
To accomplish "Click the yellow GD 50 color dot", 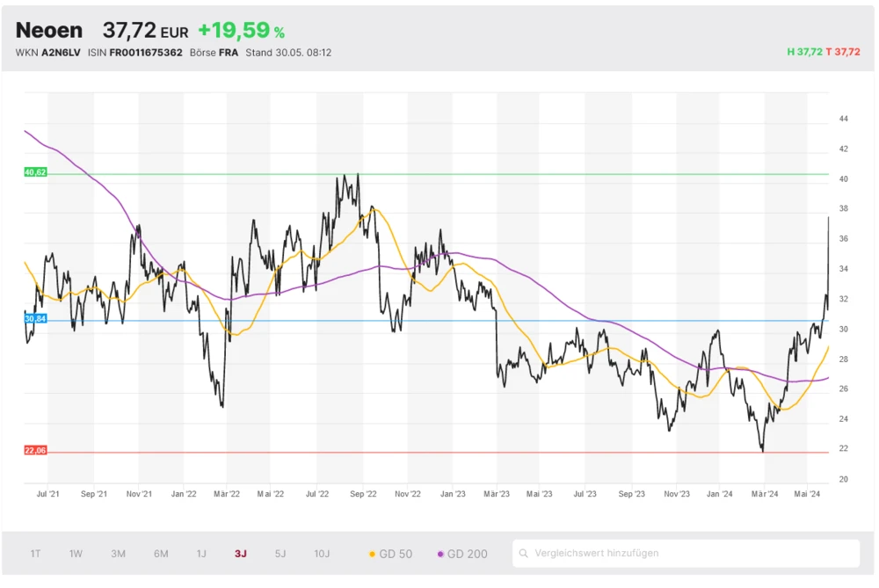I will [x=372, y=554].
